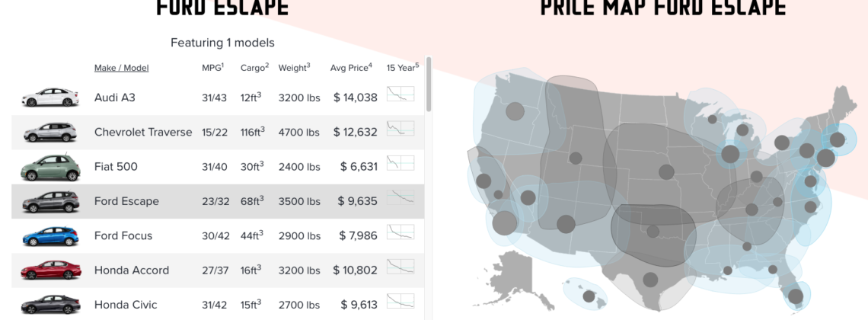868x320 pixels.
Task: Open the Ford Escape 15-year trend chart
Action: 400,198
